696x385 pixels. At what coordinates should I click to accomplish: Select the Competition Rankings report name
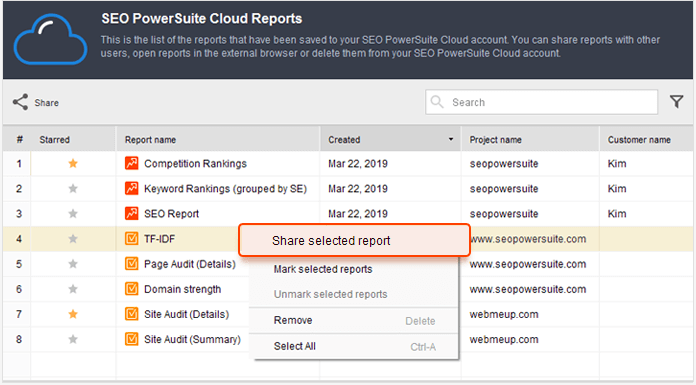click(195, 163)
